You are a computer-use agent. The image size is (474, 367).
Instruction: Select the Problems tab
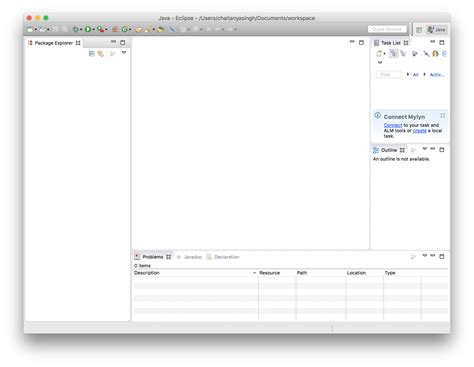[x=153, y=257]
